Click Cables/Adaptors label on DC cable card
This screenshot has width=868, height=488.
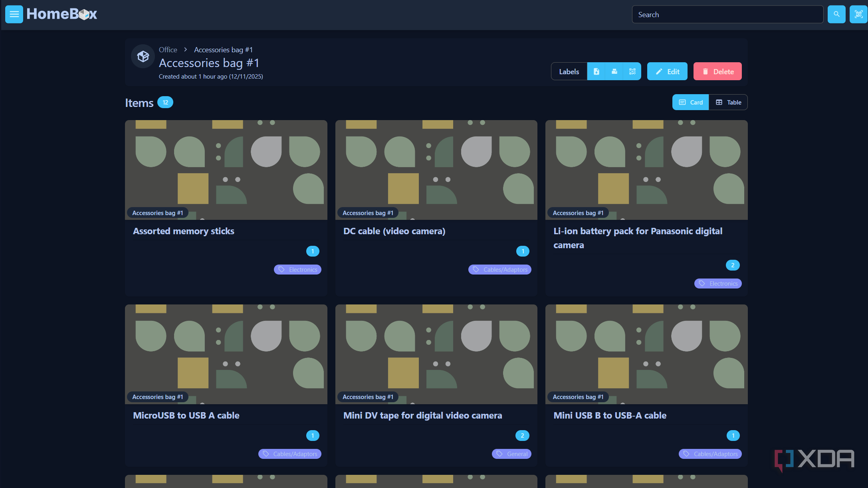coord(499,270)
